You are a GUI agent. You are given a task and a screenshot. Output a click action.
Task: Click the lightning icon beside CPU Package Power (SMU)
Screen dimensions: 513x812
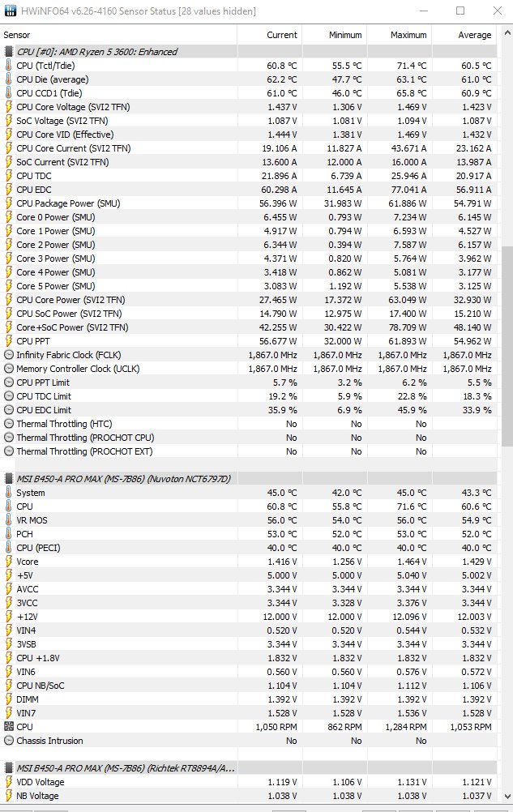coord(9,203)
